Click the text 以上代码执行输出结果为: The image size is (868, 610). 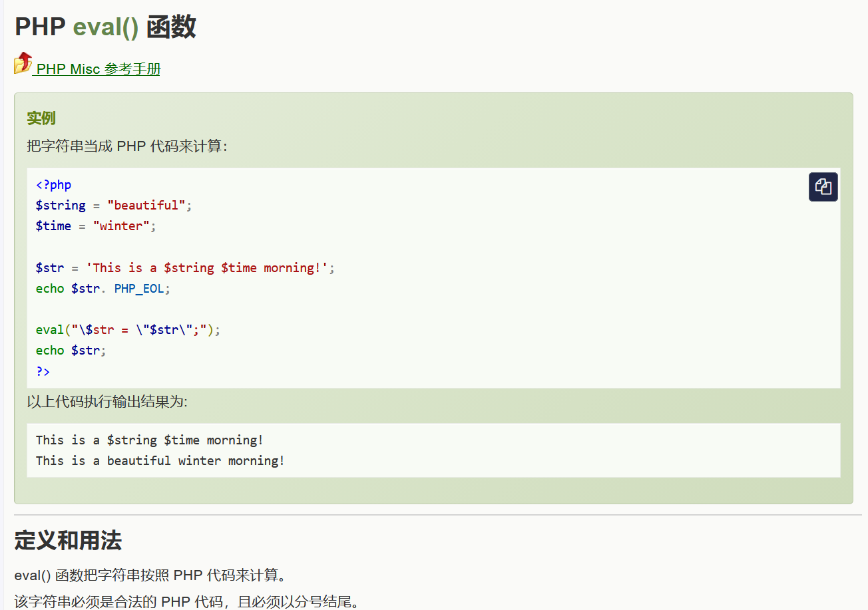pos(107,402)
